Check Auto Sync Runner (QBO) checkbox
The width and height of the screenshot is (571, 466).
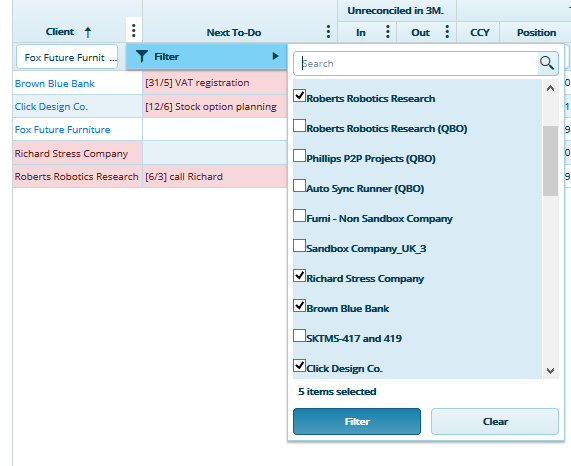click(299, 186)
